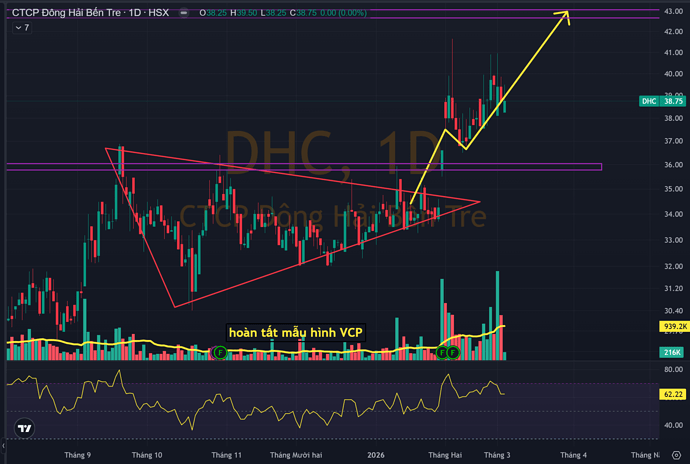Click 33.00 on the price scale
Viewport: 690px width, 464px height.
[x=673, y=240]
